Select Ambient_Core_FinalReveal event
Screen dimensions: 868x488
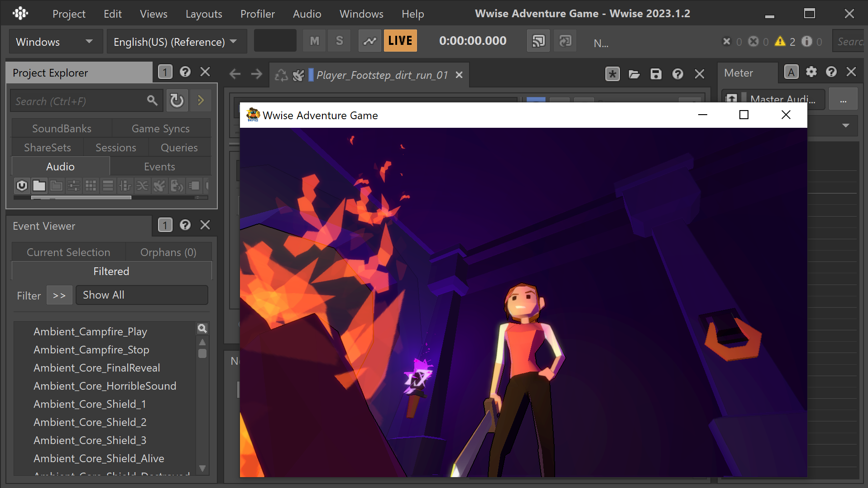pyautogui.click(x=97, y=368)
